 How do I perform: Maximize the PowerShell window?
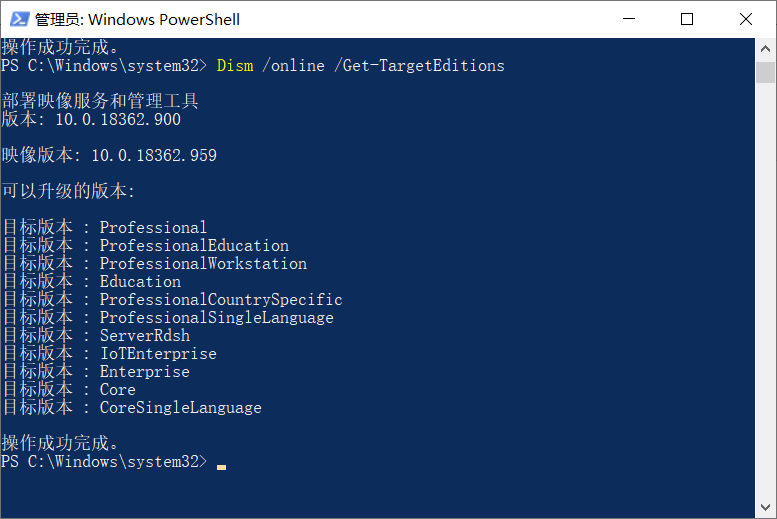[687, 19]
